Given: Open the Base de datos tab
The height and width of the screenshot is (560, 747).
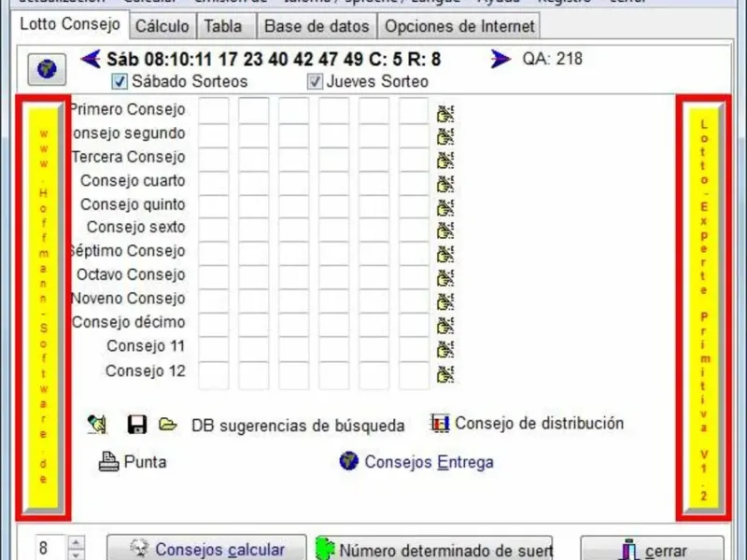Looking at the screenshot, I should tap(317, 26).
